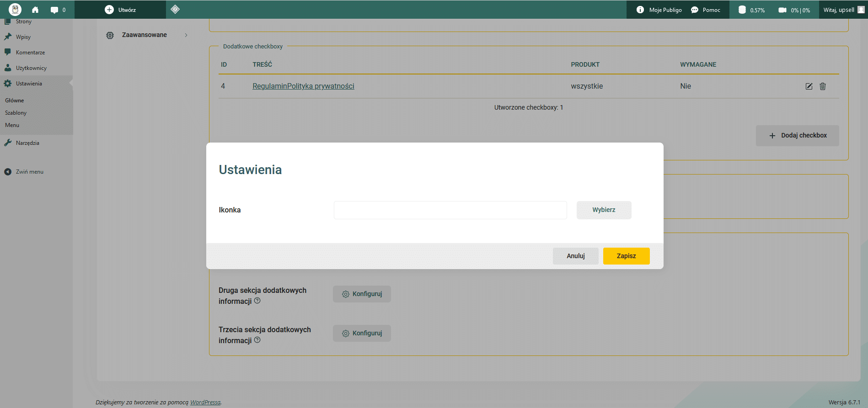
Task: Click Konfiguruj for Trzecia sekcja
Action: 362,334
